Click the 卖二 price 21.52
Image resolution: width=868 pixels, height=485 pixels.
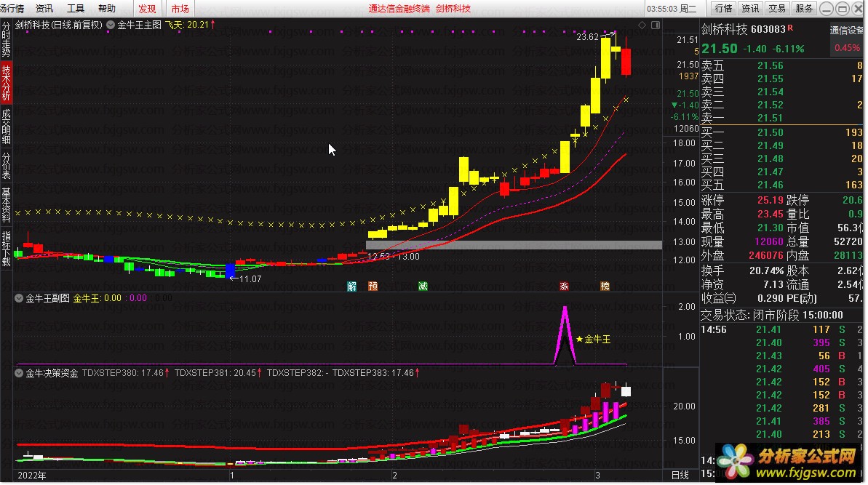point(770,105)
